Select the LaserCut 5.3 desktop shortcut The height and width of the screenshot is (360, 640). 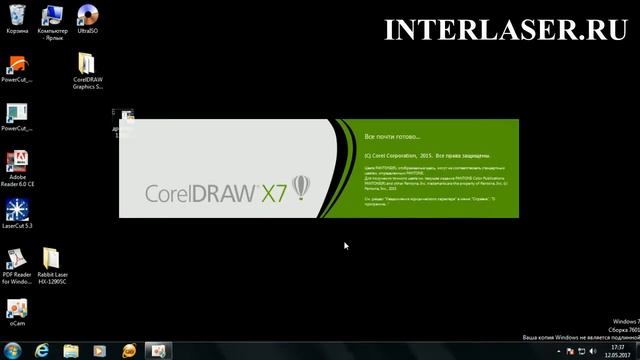[x=17, y=214]
